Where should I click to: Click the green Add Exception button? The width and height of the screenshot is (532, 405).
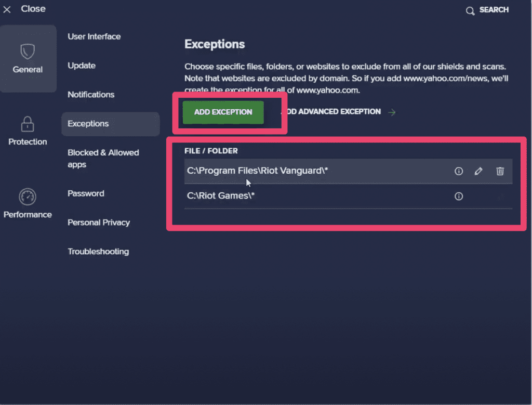pos(223,112)
